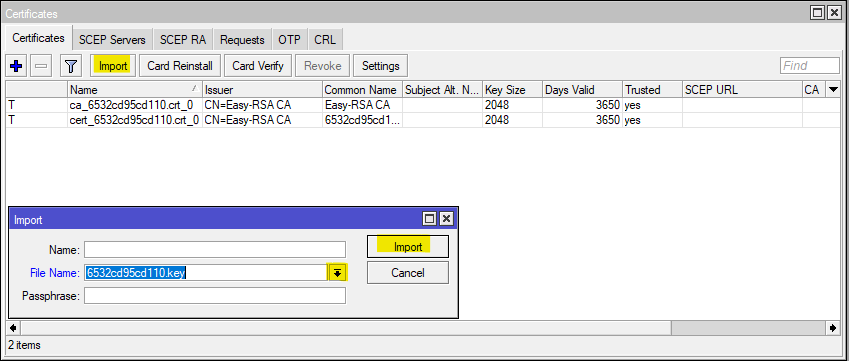Open the CRL tab
Image resolution: width=849 pixels, height=361 pixels.
coord(325,40)
